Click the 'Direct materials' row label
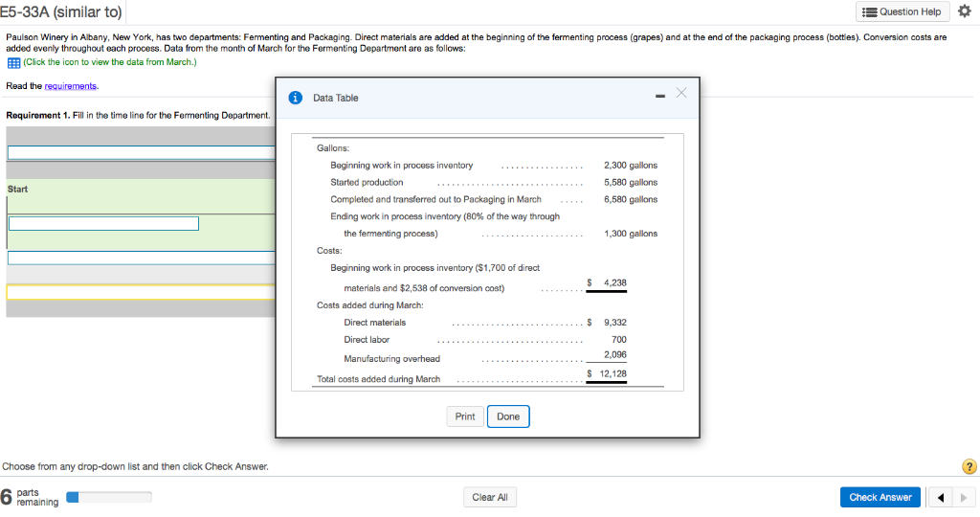 (374, 322)
